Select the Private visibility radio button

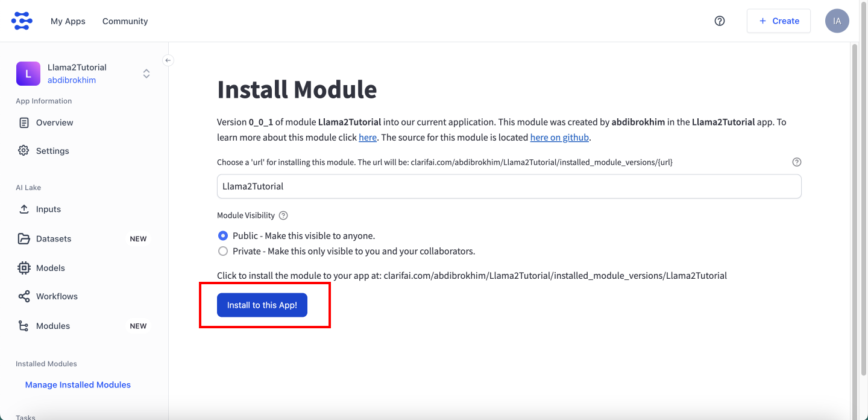(x=223, y=251)
